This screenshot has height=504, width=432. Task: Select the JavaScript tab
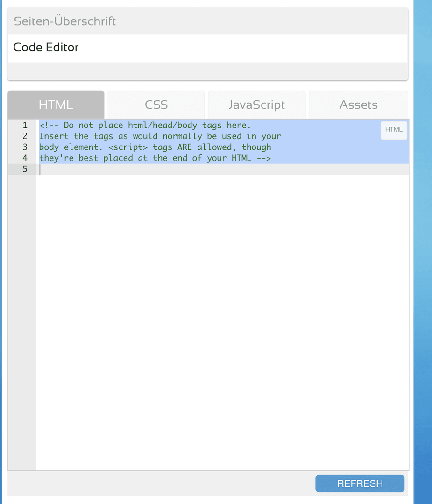pos(257,105)
